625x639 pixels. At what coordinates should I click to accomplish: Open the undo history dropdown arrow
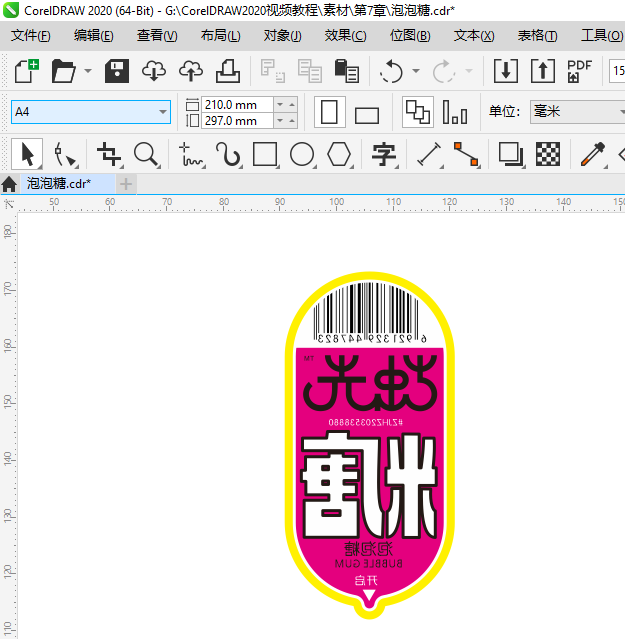(416, 71)
